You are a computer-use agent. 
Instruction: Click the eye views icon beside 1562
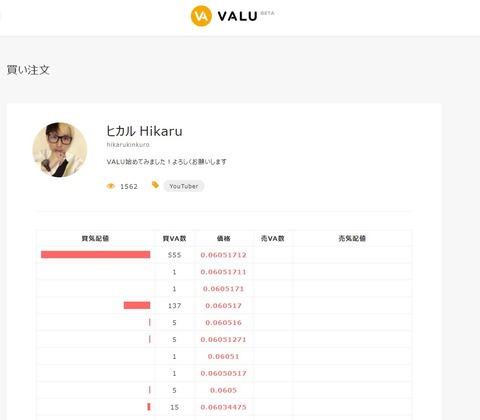pos(111,186)
